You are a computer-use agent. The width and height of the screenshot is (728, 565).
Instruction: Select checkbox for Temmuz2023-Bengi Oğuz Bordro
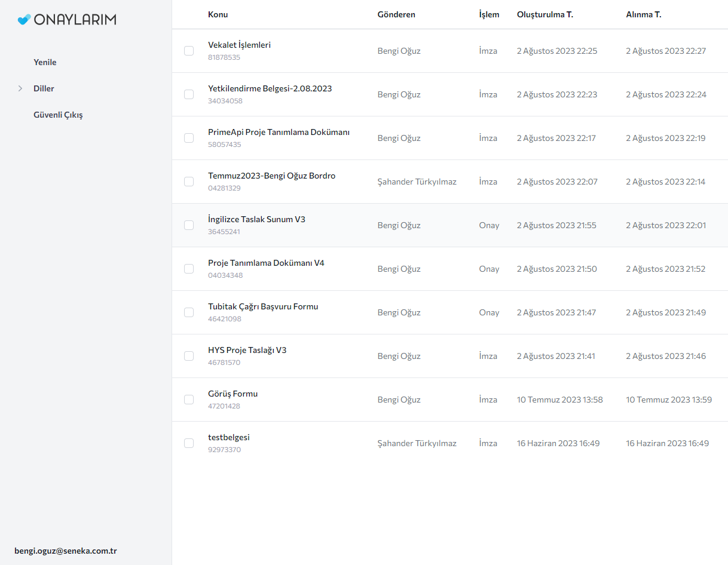click(189, 182)
